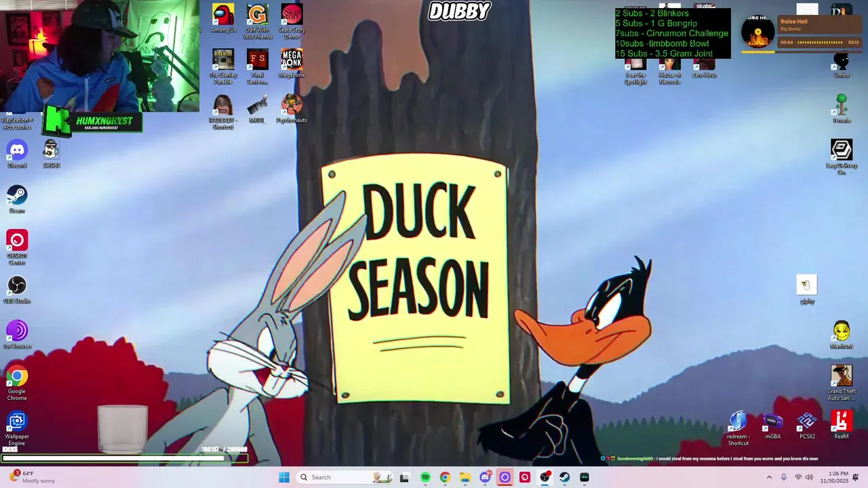The image size is (868, 488).
Task: Launch Steam from the desktop icon
Action: coord(17,199)
